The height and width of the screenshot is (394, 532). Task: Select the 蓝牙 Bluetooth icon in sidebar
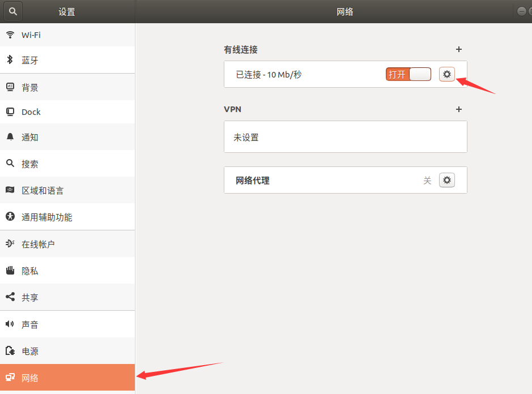click(x=10, y=59)
